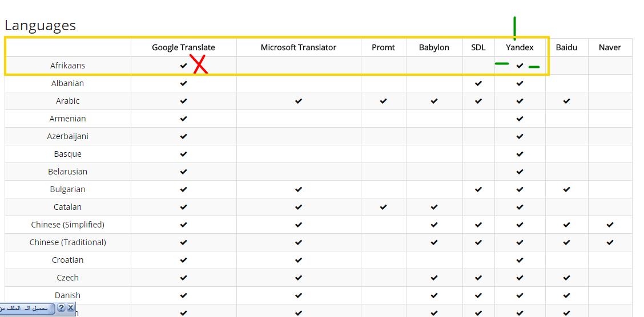
Task: Click Chinese (Traditional) checkmark under Naver
Action: 610,242
